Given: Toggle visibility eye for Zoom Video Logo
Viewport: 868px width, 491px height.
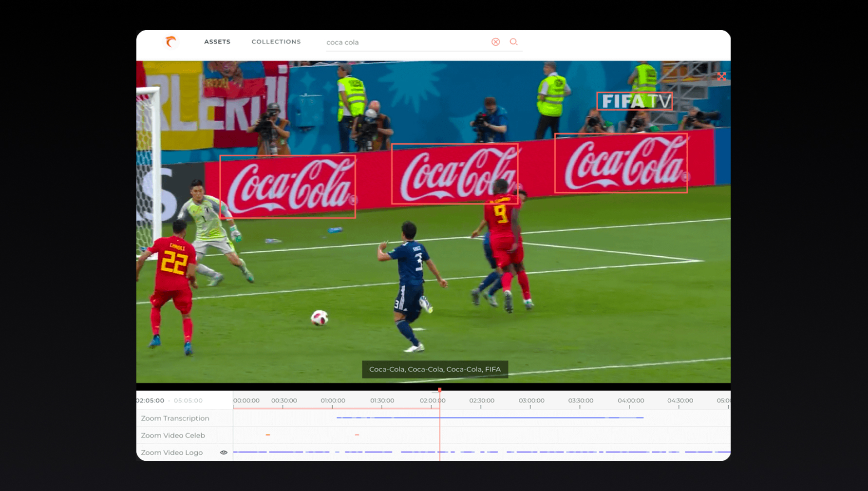Looking at the screenshot, I should (x=224, y=453).
